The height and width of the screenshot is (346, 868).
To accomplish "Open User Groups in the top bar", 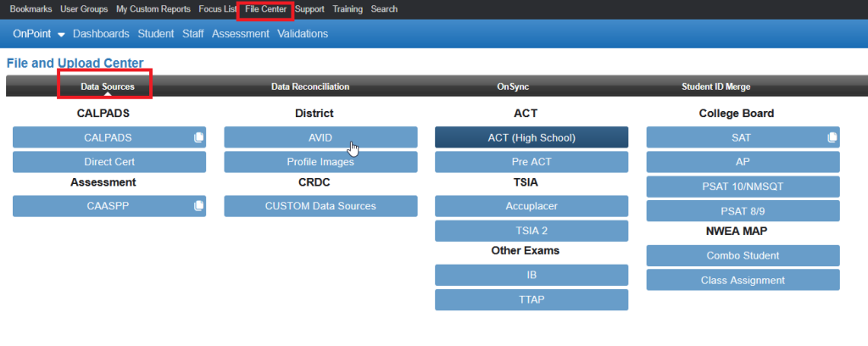I will click(x=84, y=9).
